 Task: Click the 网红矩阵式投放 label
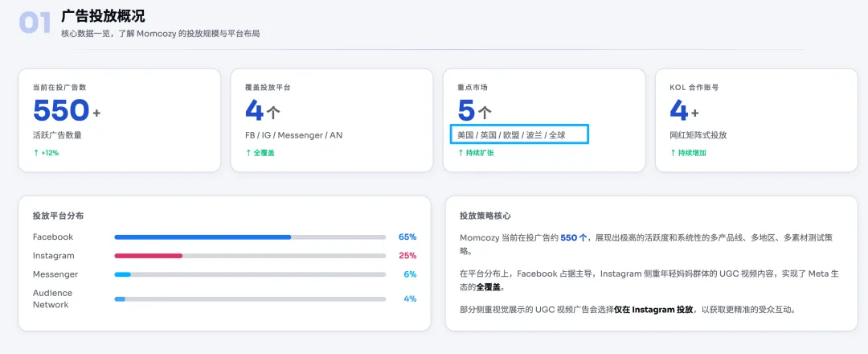click(698, 135)
